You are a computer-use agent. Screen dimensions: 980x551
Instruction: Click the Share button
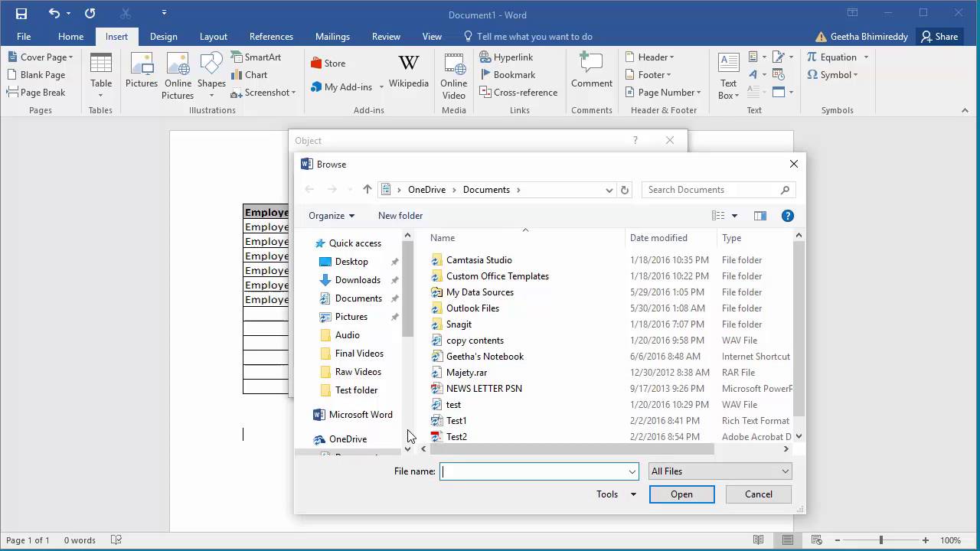(x=939, y=37)
